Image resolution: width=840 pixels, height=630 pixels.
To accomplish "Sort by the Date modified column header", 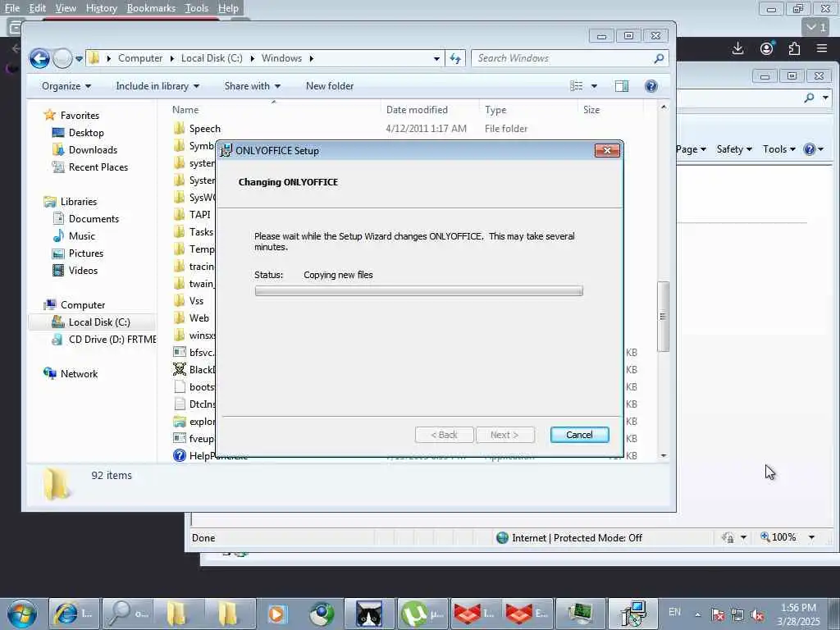I will tap(417, 110).
